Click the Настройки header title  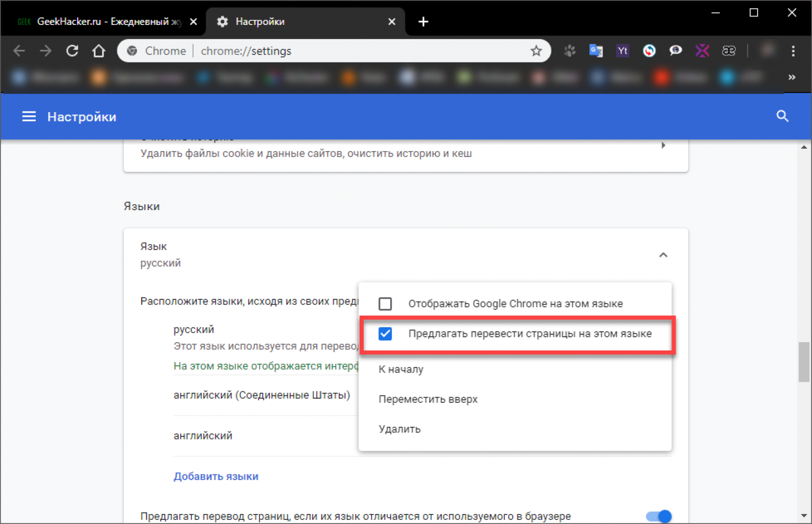point(82,117)
